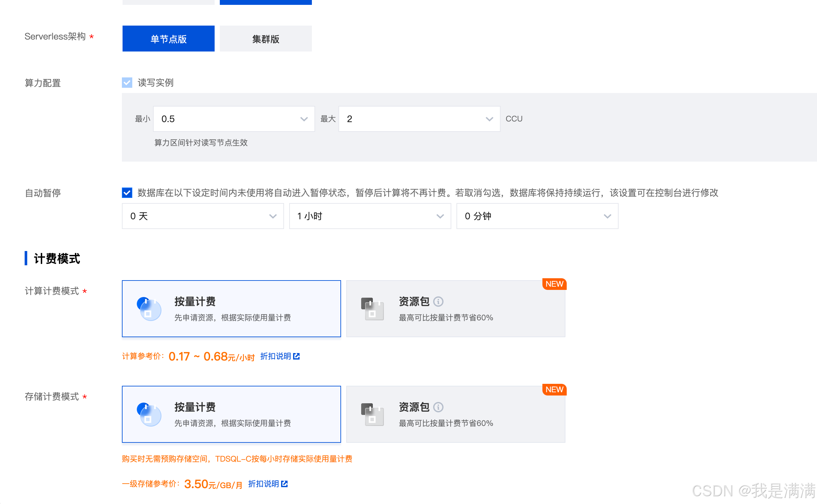This screenshot has height=504, width=817.
Task: Open compute price 折扣说明 link
Action: coord(276,356)
